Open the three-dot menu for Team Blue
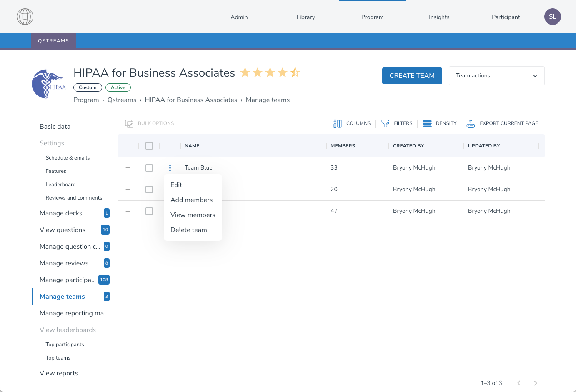This screenshot has width=576, height=392. 170,168
